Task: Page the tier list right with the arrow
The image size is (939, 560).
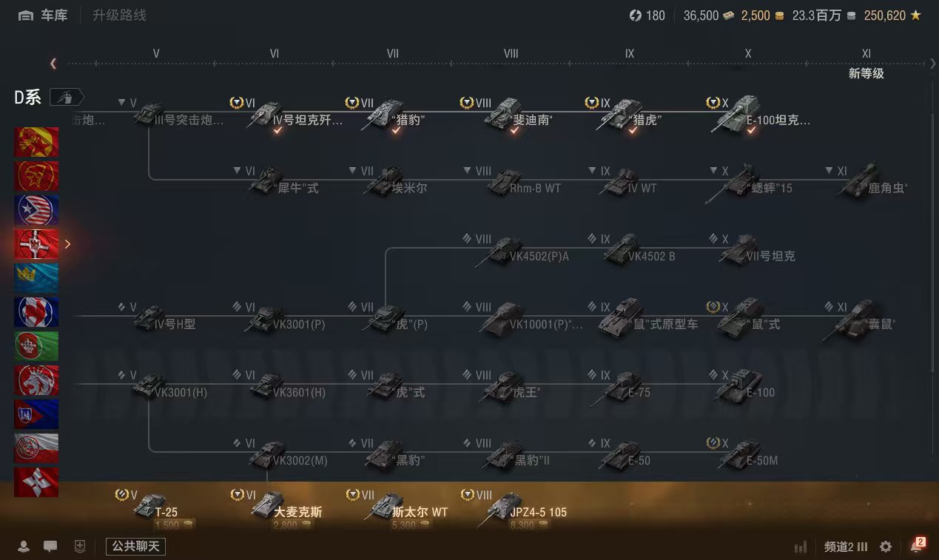Action: pos(933,64)
